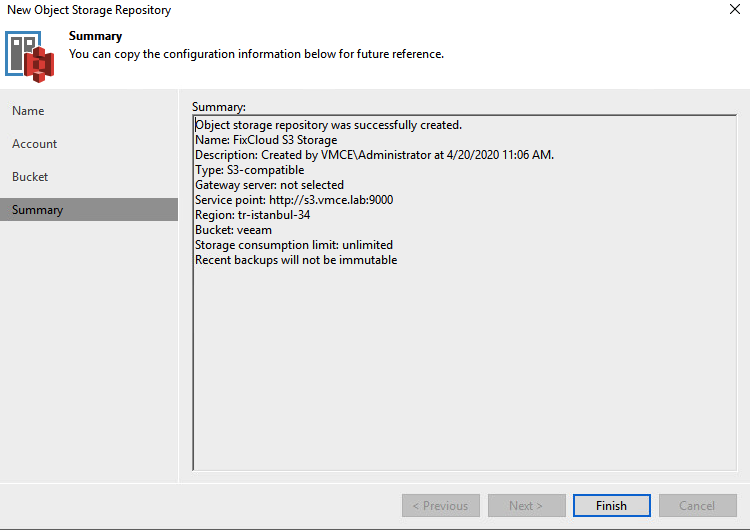750x530 pixels.
Task: Click the 'Bucket: veeam' line
Action: coord(233,230)
